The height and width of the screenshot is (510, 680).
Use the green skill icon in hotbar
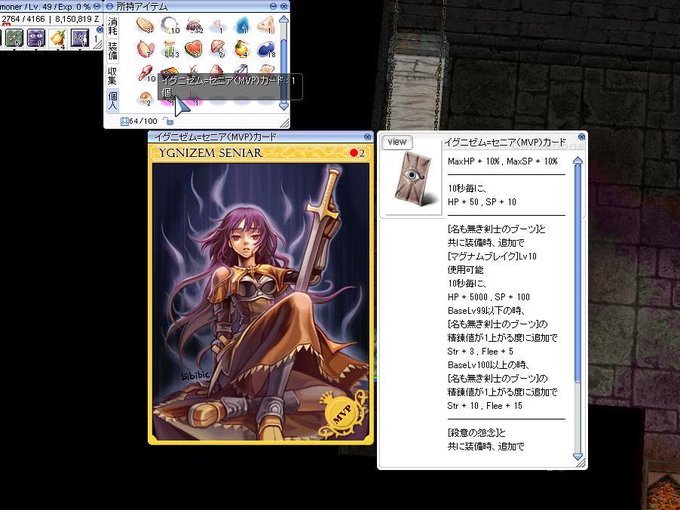pyautogui.click(x=14, y=38)
